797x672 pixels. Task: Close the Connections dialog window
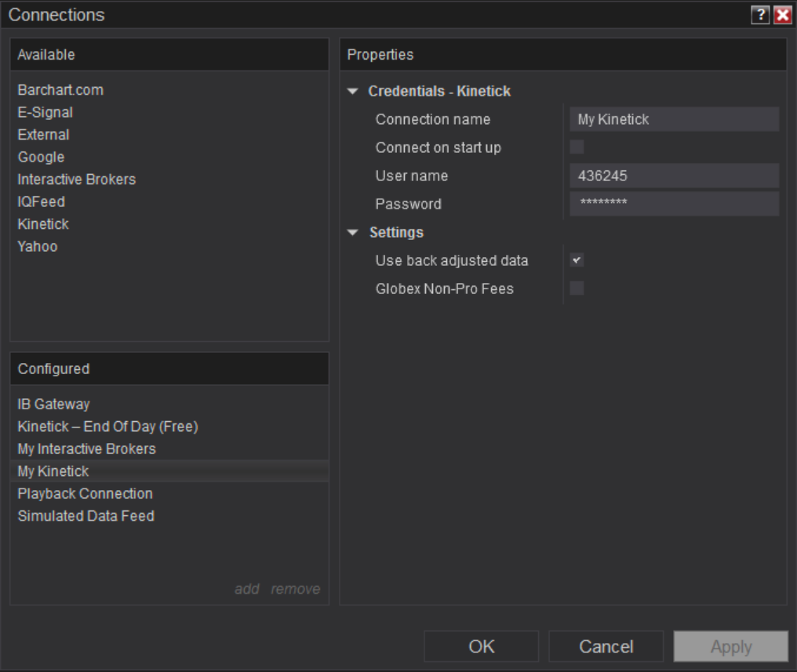pos(782,15)
